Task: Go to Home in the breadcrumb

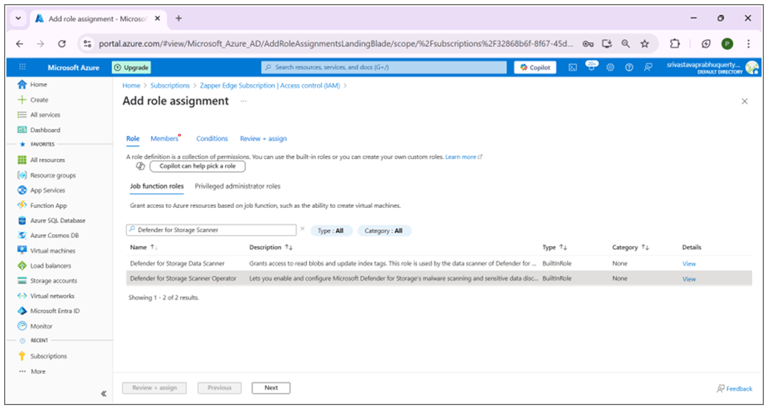Action: 131,85
